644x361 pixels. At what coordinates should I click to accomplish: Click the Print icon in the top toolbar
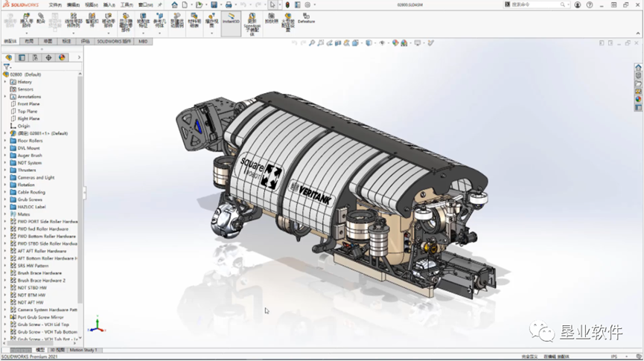click(x=229, y=4)
